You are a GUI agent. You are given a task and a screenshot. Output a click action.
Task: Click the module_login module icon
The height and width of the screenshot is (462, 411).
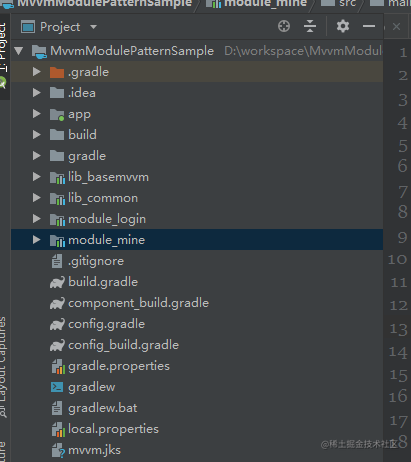click(57, 220)
